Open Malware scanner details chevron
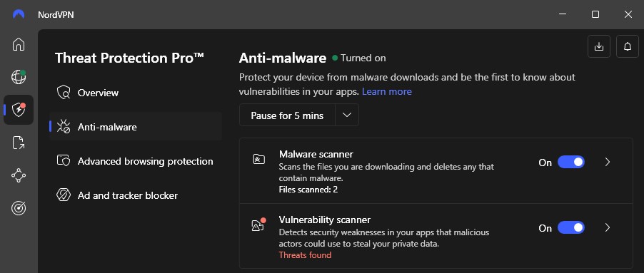 [608, 163]
